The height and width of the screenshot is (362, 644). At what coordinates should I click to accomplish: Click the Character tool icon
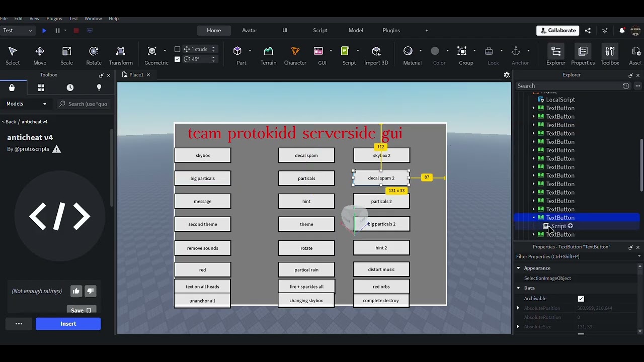click(x=295, y=51)
